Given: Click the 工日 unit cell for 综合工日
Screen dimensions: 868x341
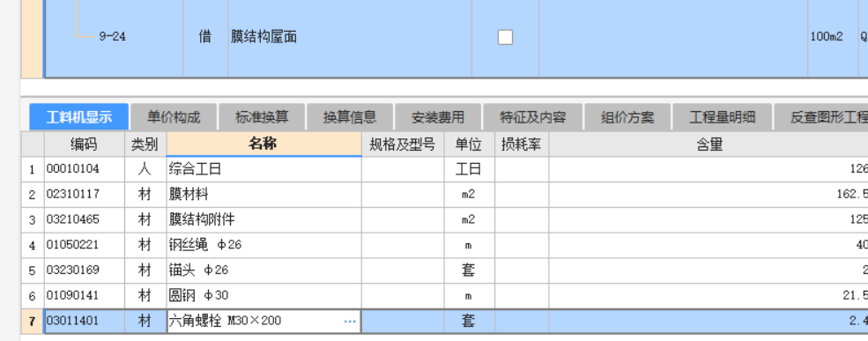Looking at the screenshot, I should [x=469, y=169].
